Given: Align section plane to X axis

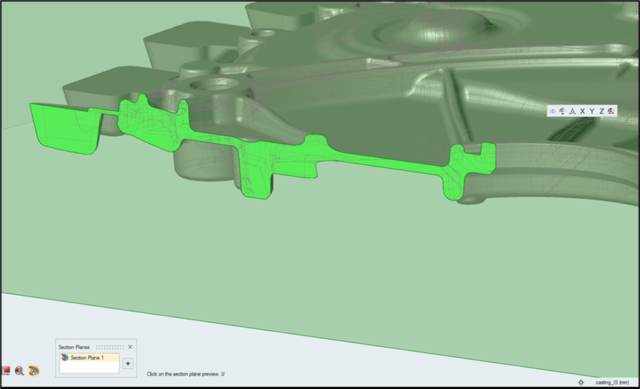Looking at the screenshot, I should pyautogui.click(x=582, y=111).
